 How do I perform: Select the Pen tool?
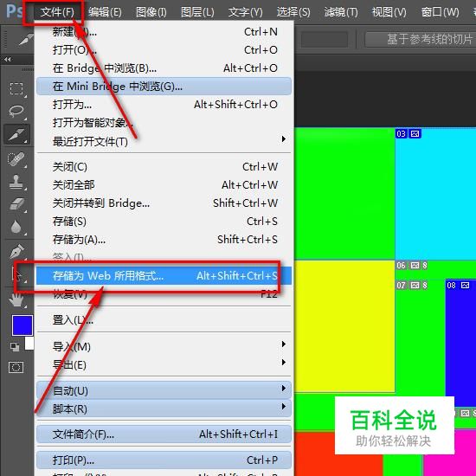[x=16, y=251]
